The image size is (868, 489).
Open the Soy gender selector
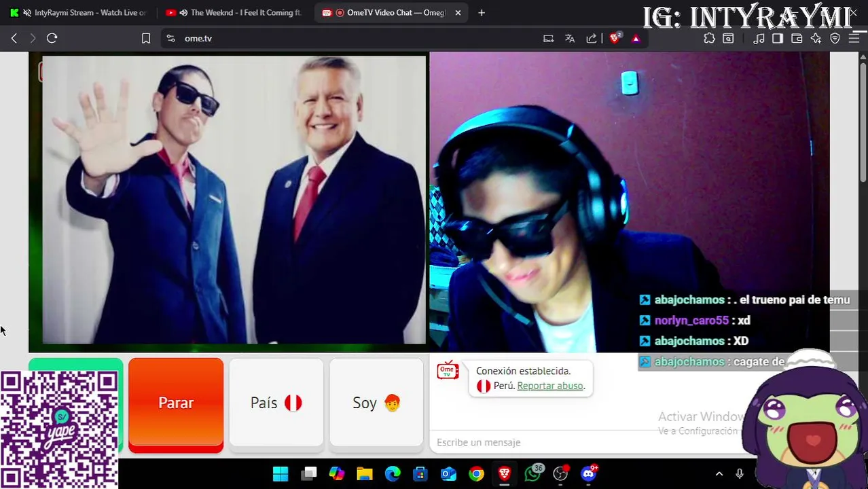coord(376,403)
